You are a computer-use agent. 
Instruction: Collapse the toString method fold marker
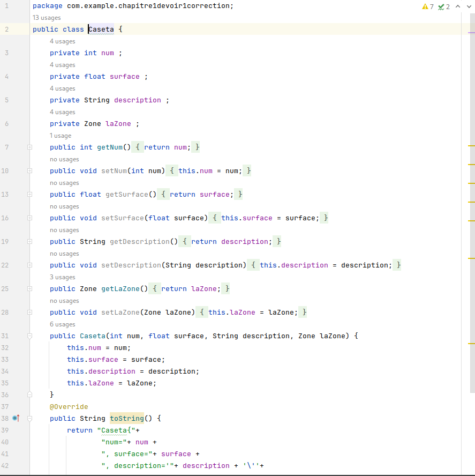click(30, 419)
